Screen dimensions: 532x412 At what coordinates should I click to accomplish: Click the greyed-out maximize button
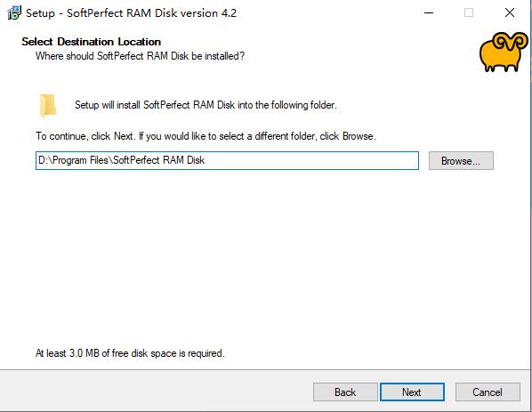(469, 12)
